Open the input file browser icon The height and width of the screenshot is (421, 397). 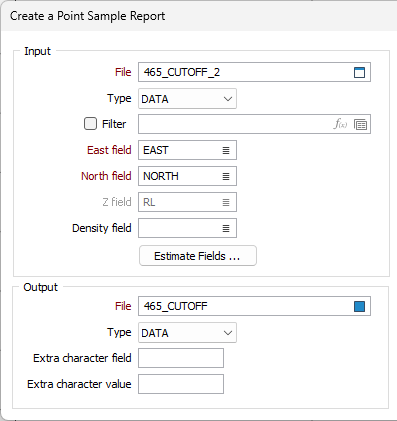pyautogui.click(x=359, y=72)
